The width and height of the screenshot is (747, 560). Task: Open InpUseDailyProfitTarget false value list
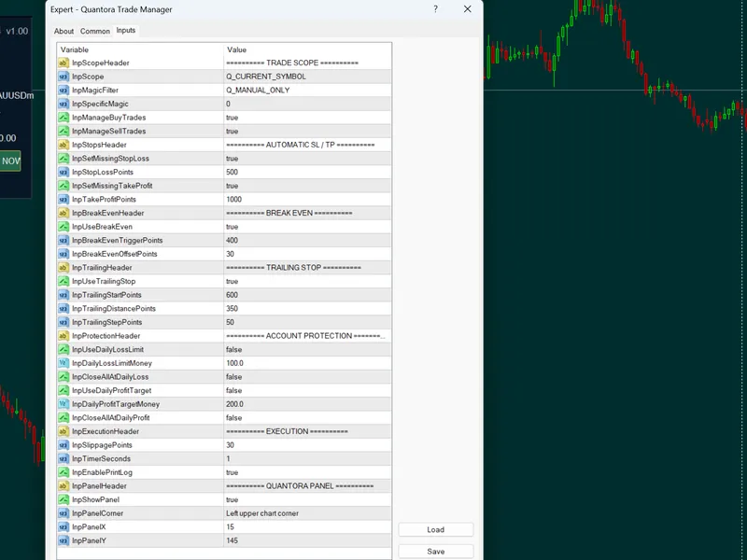coord(308,390)
